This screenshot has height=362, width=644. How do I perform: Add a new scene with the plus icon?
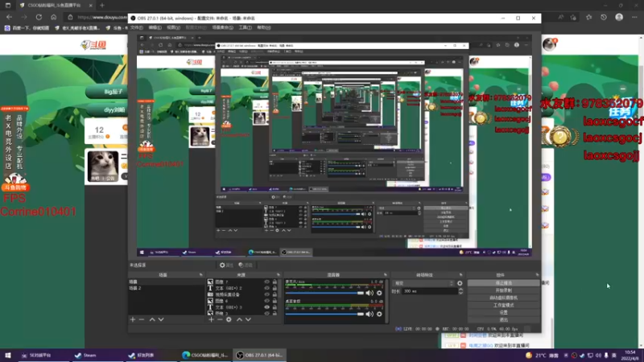pos(133,319)
